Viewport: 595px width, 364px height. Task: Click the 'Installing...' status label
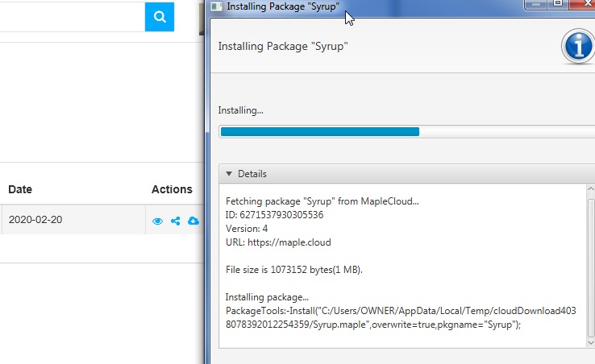(240, 110)
